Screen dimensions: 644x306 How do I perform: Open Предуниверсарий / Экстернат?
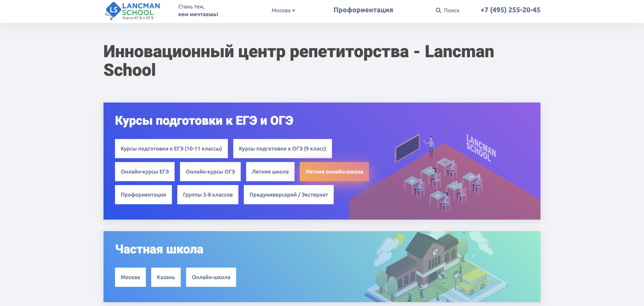click(289, 195)
